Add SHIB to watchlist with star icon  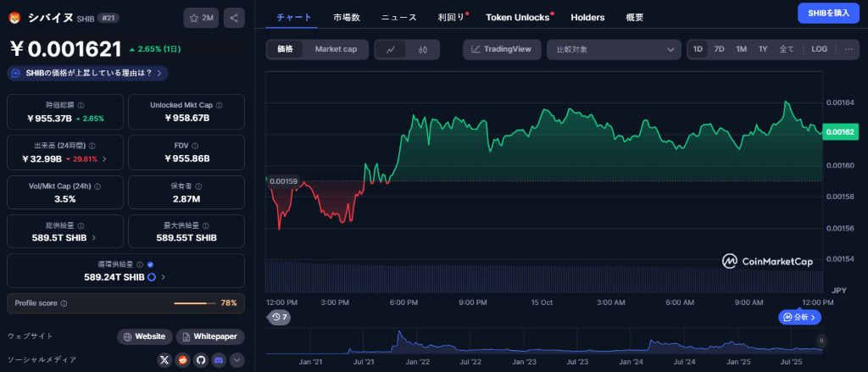coord(202,18)
